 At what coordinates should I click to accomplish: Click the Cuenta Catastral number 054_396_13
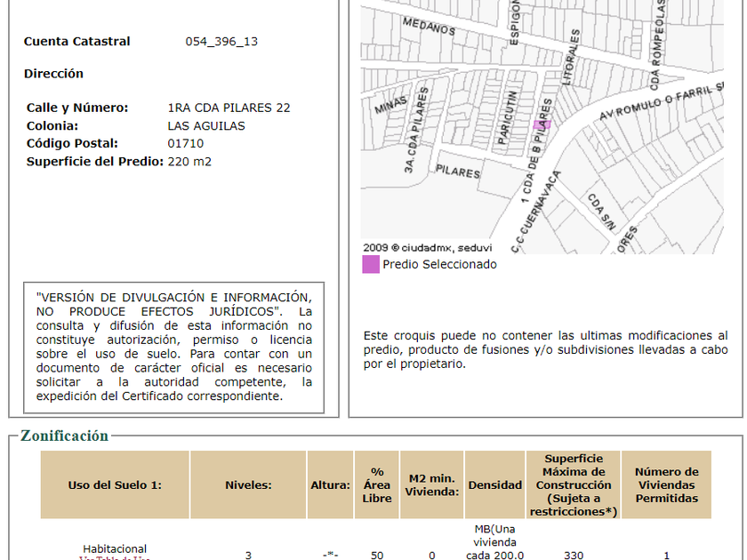pyautogui.click(x=221, y=42)
